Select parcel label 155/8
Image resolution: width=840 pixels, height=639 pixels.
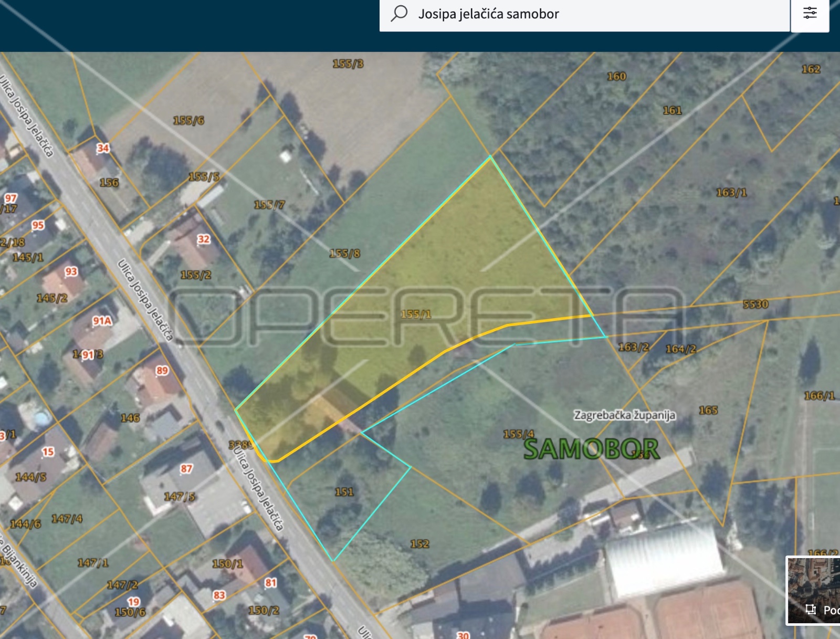click(345, 254)
